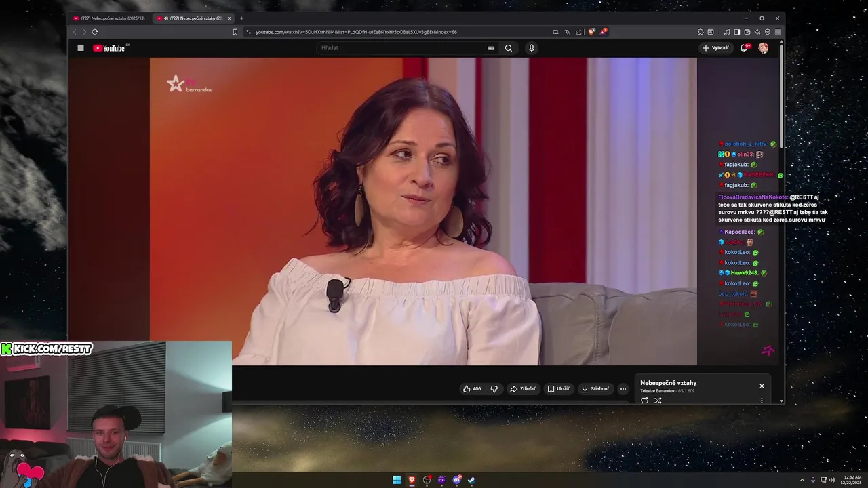Open a new browser tab
Screen dimensions: 868x488
tap(241, 18)
